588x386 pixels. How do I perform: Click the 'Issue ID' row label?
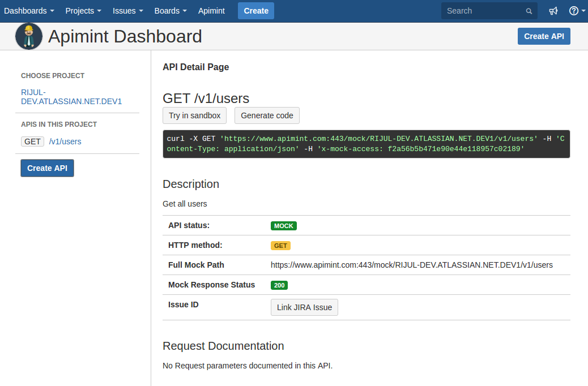(184, 304)
